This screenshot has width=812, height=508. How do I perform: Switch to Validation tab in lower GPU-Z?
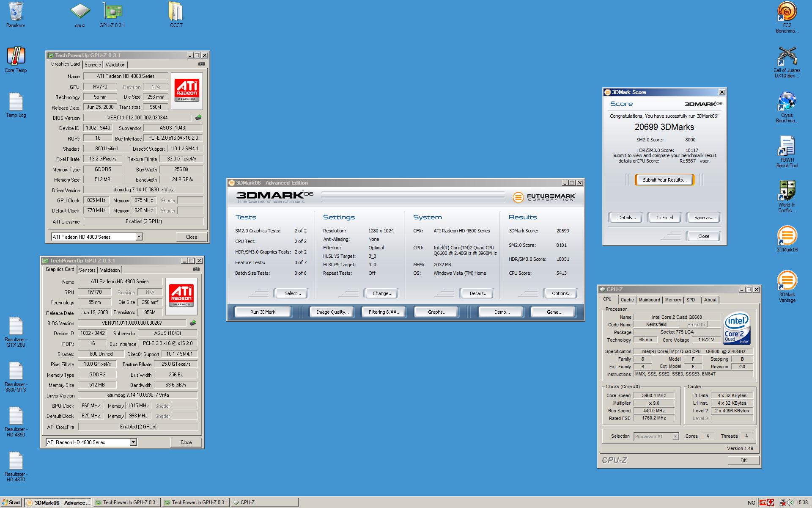(110, 270)
